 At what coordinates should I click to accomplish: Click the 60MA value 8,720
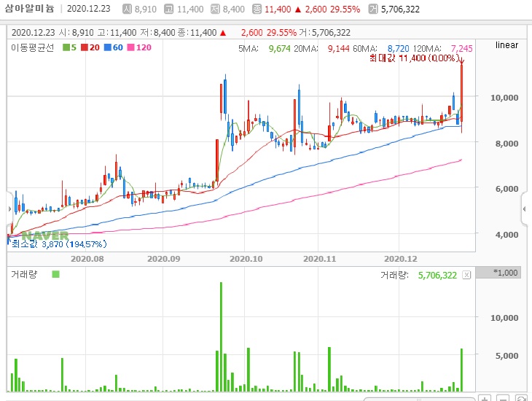click(399, 49)
